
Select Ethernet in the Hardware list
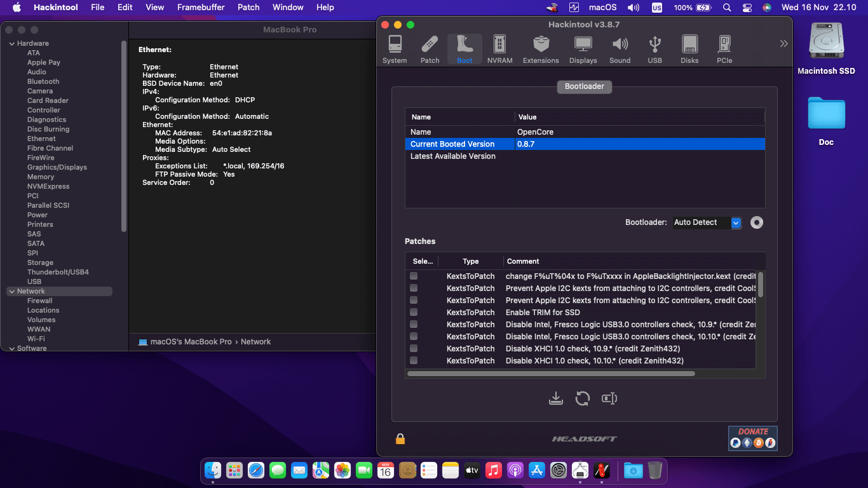(x=41, y=139)
